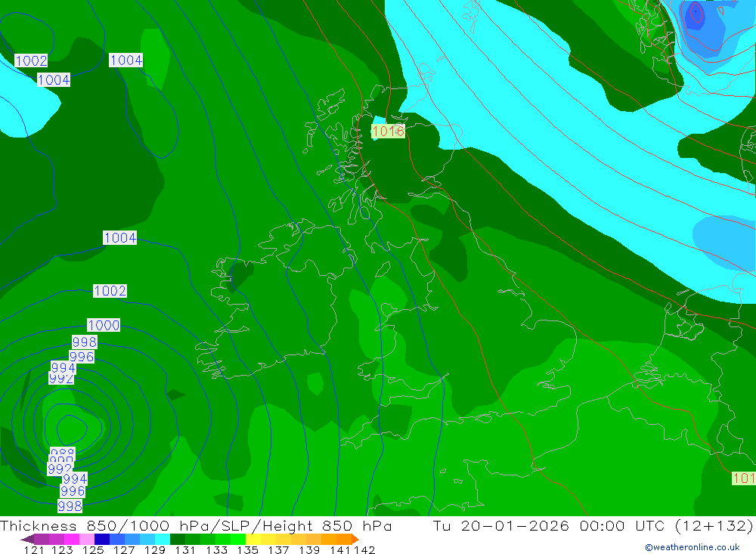
Task: Select the bright magenta swatch in the legend
Action: pyautogui.click(x=72, y=539)
